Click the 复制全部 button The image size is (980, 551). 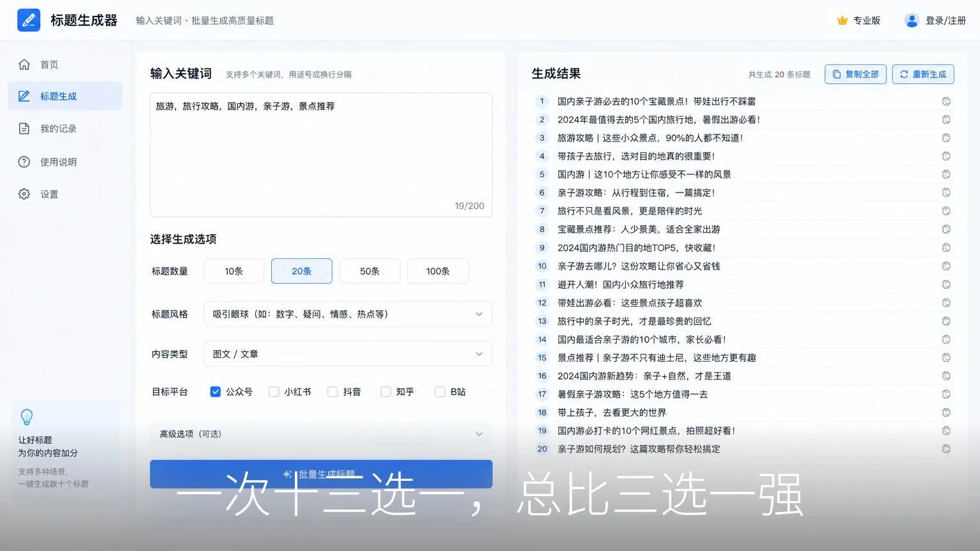(856, 74)
